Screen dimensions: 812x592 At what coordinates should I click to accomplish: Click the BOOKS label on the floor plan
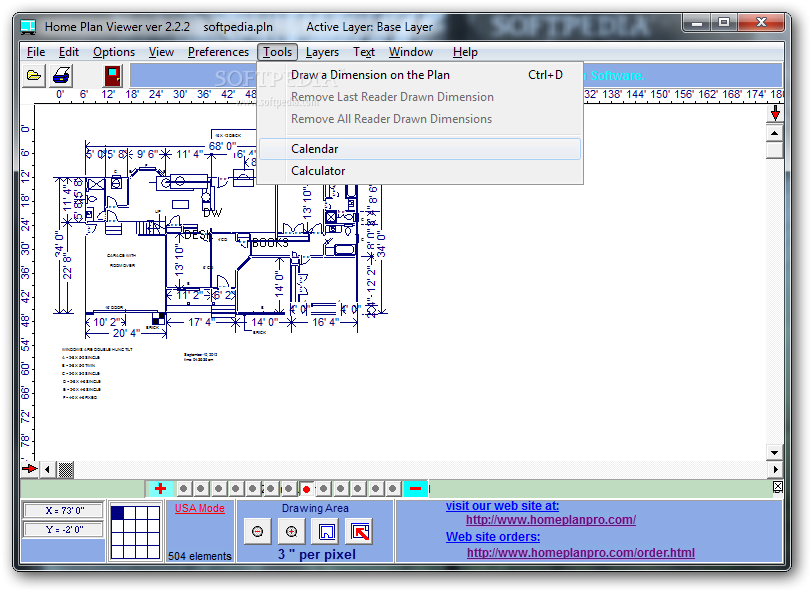click(x=270, y=243)
